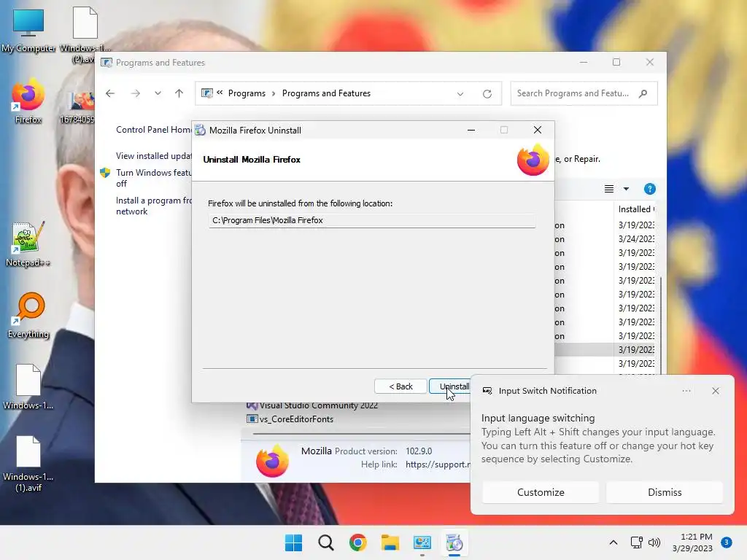This screenshot has width=747, height=560.
Task: Close the Input Switch Notification popup
Action: [716, 391]
